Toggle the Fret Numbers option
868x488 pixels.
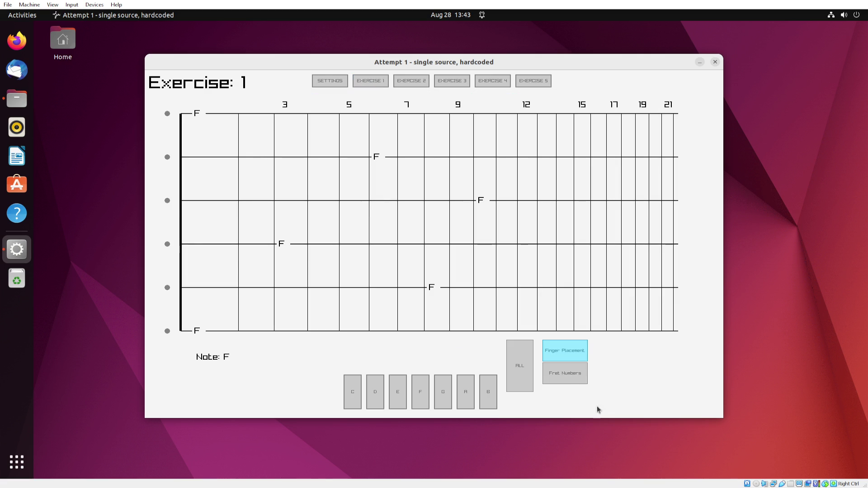coord(565,373)
